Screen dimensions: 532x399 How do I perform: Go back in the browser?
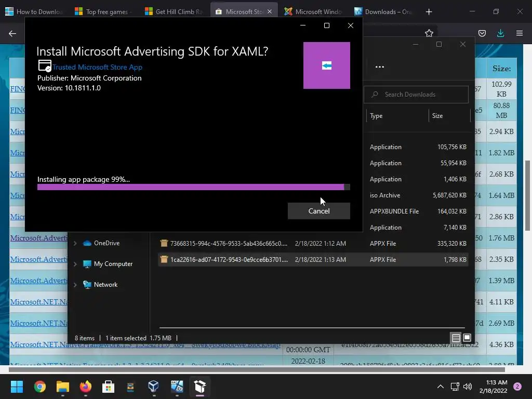click(12, 33)
